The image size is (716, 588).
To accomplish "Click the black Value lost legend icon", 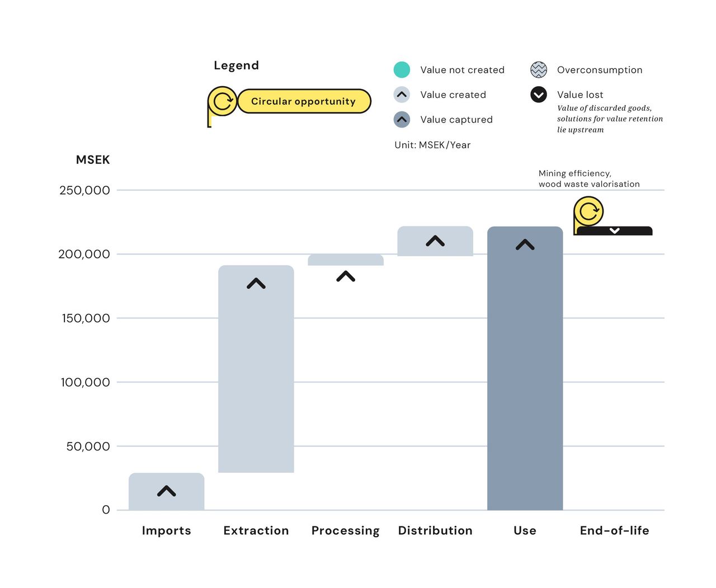I will tap(539, 95).
